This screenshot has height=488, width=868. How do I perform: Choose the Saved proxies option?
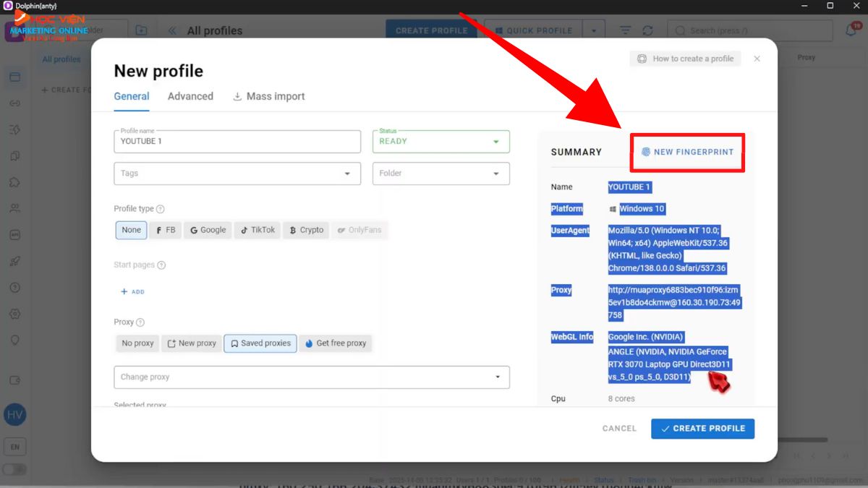pos(260,343)
